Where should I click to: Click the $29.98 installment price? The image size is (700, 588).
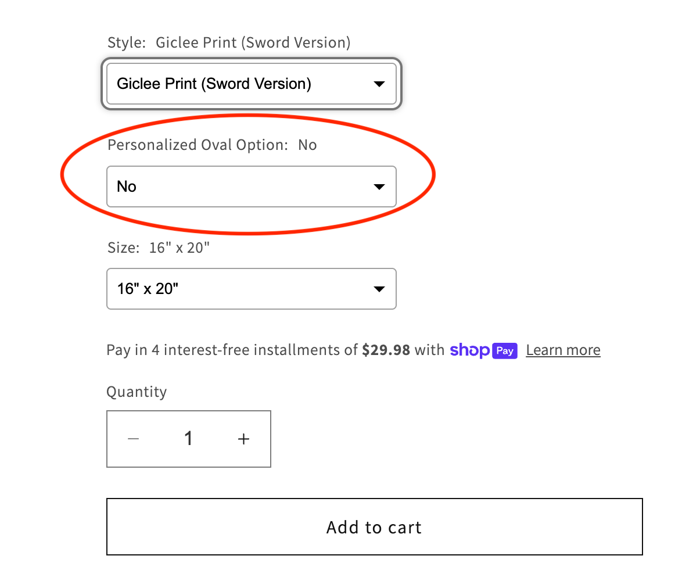[386, 350]
